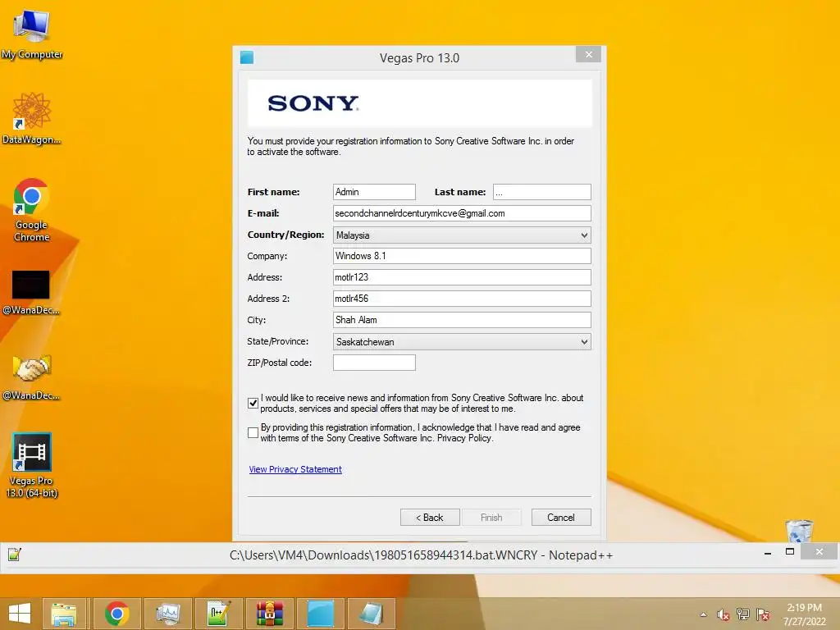Select the handshake @WanaDec desktop icon
Screen dimensions: 840x630
tap(31, 377)
